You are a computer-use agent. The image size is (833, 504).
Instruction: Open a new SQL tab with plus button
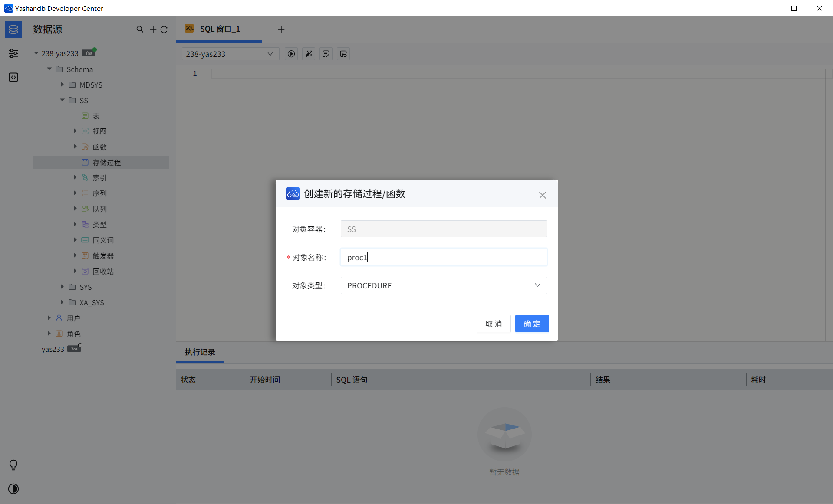[x=281, y=29]
